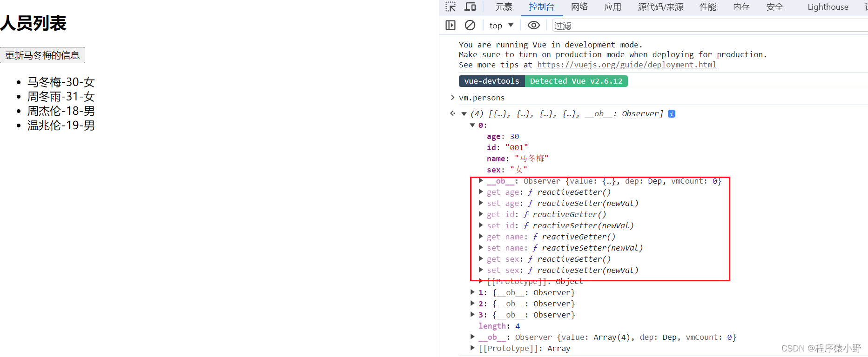Collapse the persons array output

click(464, 114)
